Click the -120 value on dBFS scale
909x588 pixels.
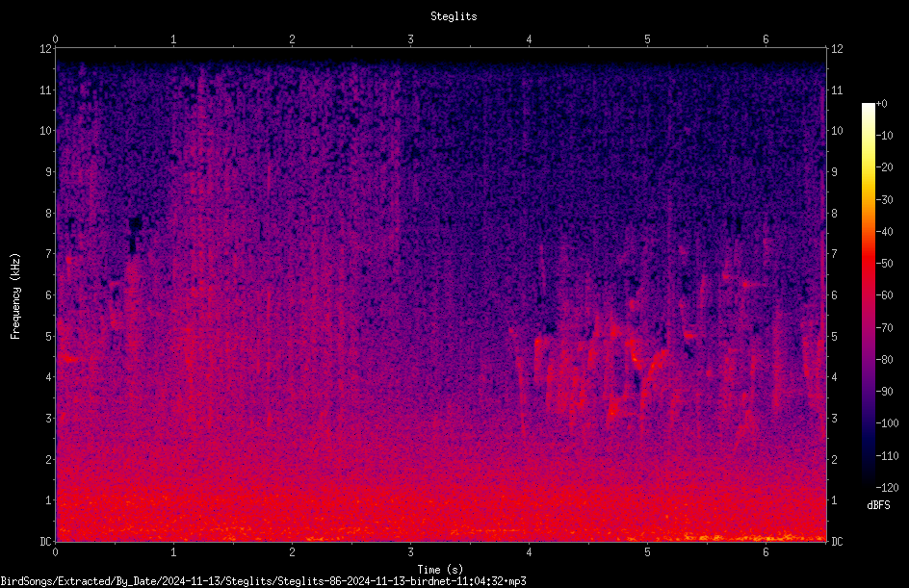887,487
